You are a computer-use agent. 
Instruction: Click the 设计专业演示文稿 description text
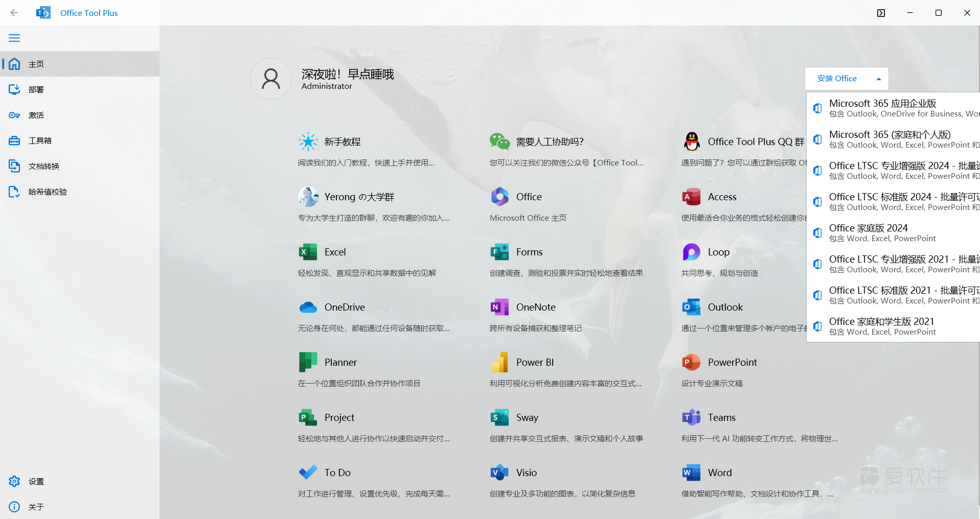click(712, 383)
